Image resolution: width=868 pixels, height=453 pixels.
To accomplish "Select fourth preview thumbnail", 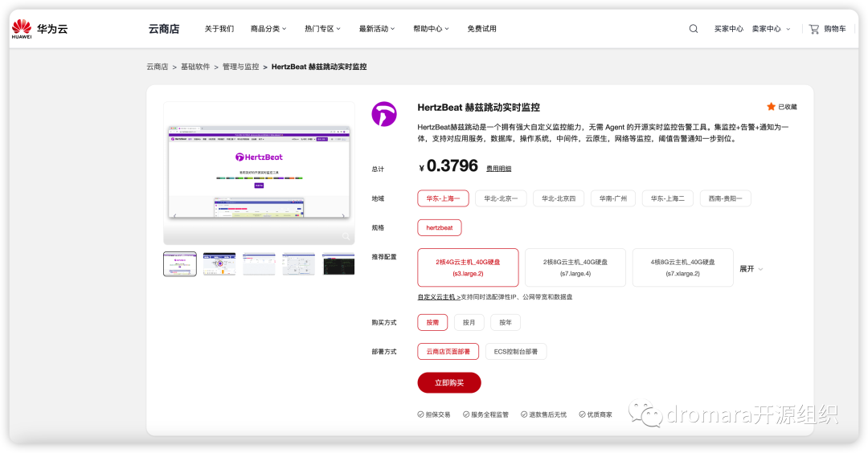I will click(x=298, y=263).
